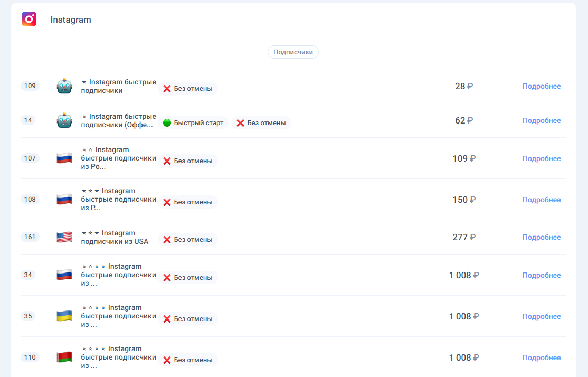This screenshot has height=377, width=588.
Task: Open Подробнее for service ID 35
Action: tap(542, 317)
